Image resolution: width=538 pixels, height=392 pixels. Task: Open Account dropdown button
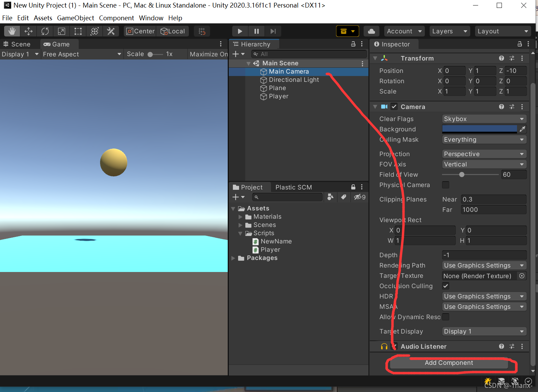coord(405,31)
